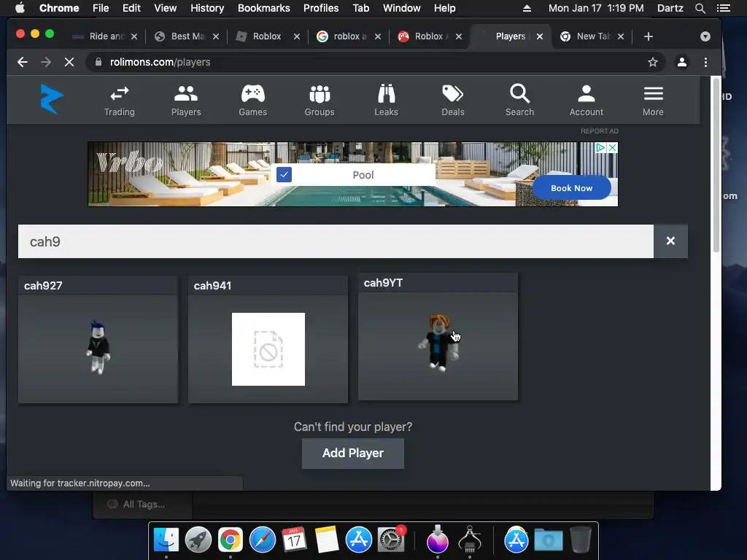Open the Deals nav item

point(452,101)
